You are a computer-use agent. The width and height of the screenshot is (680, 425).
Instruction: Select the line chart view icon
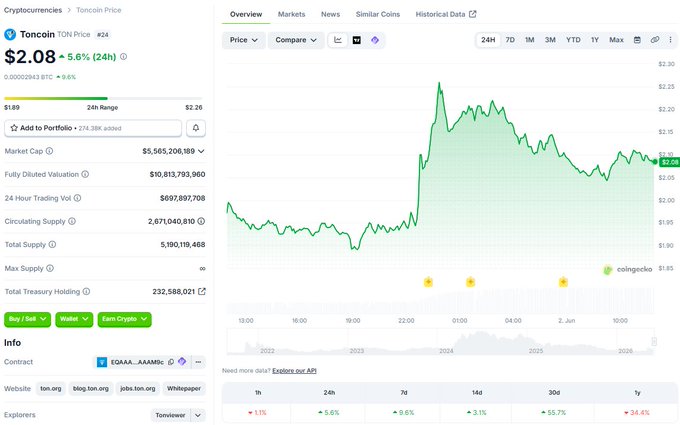[338, 40]
